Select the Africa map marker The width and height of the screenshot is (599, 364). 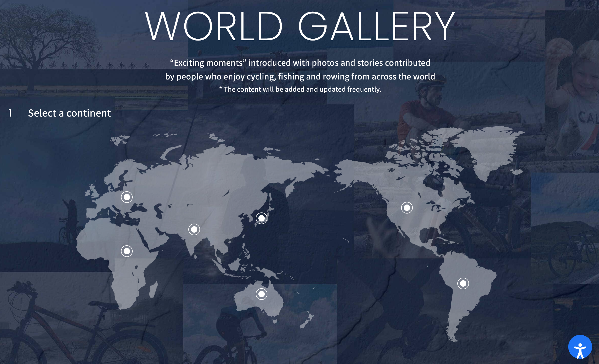127,251
